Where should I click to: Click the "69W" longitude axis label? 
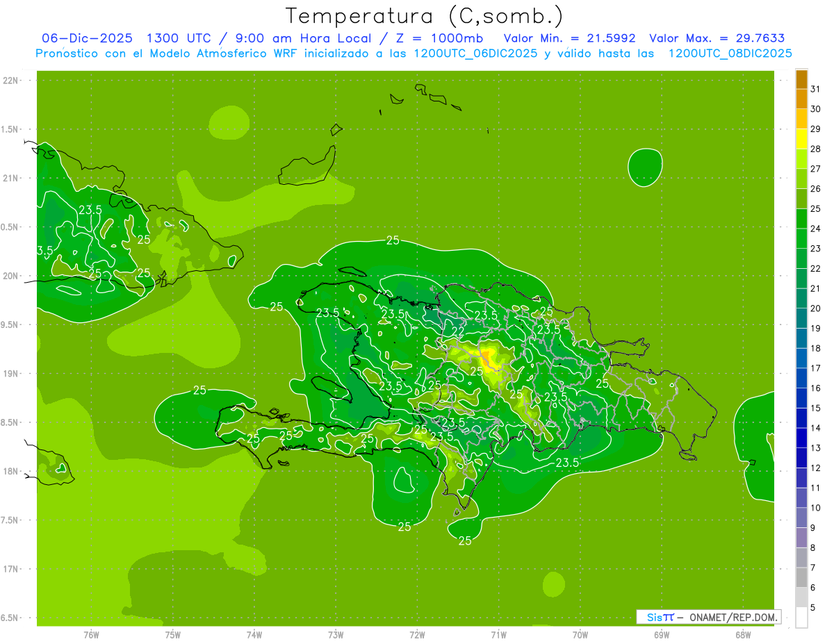click(661, 635)
